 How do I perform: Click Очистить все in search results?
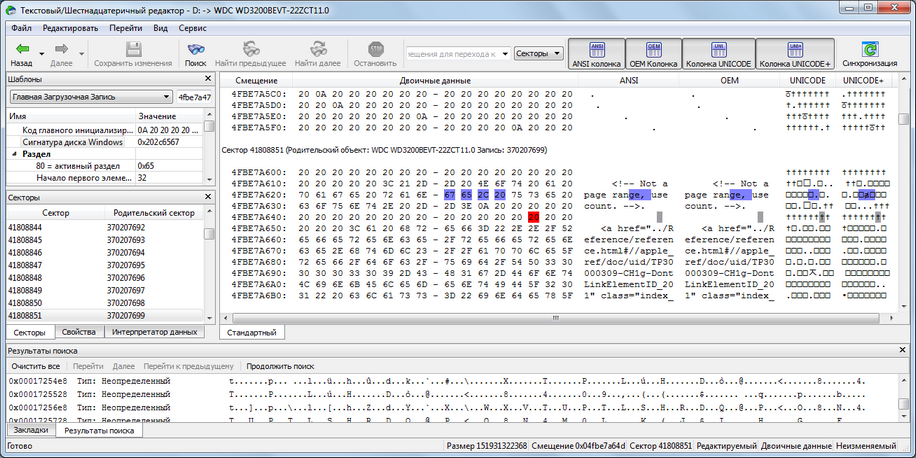tap(36, 366)
